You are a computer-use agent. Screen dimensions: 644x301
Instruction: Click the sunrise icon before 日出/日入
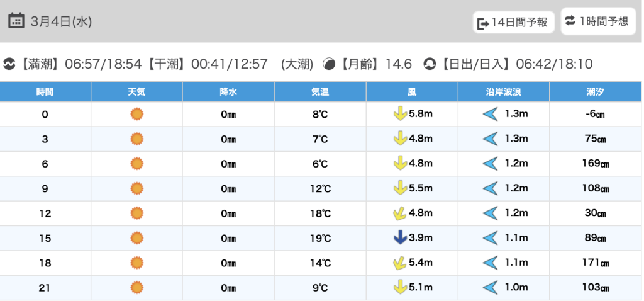coord(430,64)
